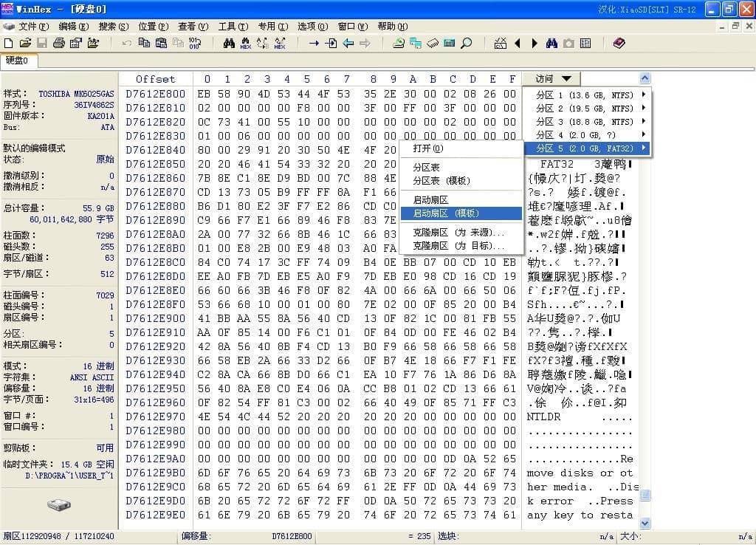Click the Replace HEX values icon

point(280,44)
